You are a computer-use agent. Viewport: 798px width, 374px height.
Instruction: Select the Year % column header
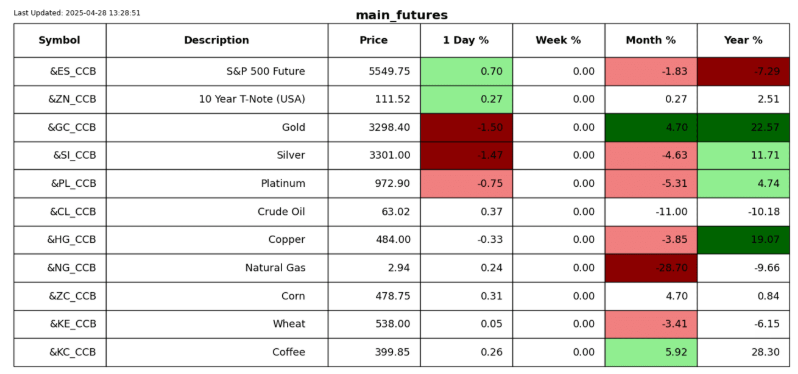[743, 40]
